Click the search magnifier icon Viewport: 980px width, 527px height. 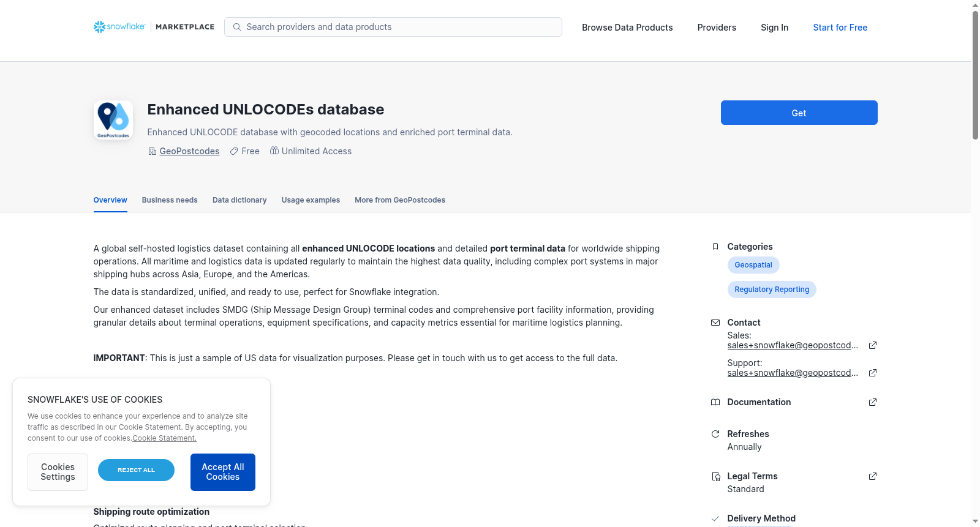pyautogui.click(x=237, y=27)
